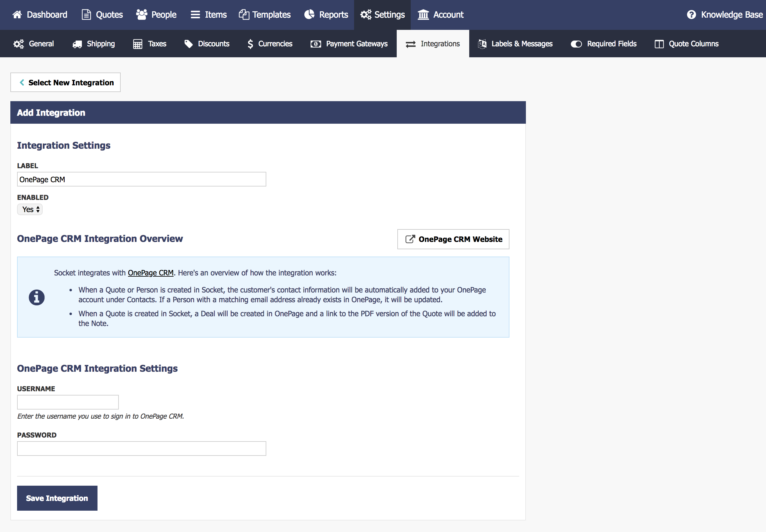This screenshot has height=532, width=766.
Task: Click the Reports pie chart icon
Action: click(309, 14)
